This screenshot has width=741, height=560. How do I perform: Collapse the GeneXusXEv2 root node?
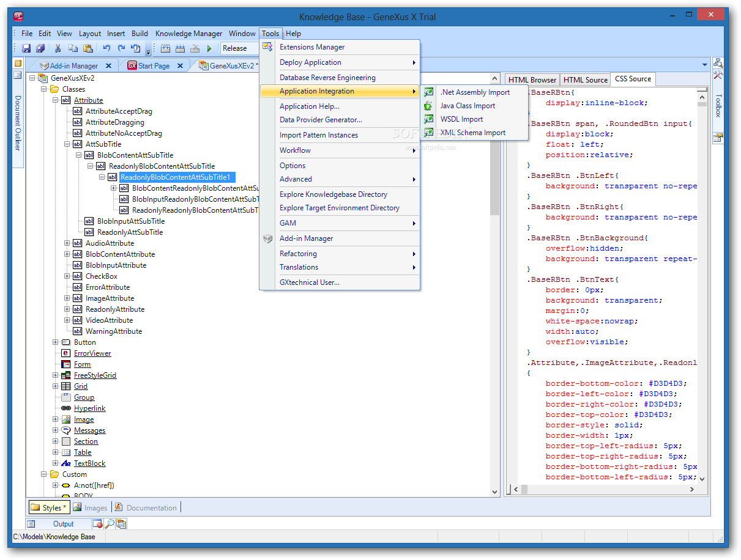[32, 78]
